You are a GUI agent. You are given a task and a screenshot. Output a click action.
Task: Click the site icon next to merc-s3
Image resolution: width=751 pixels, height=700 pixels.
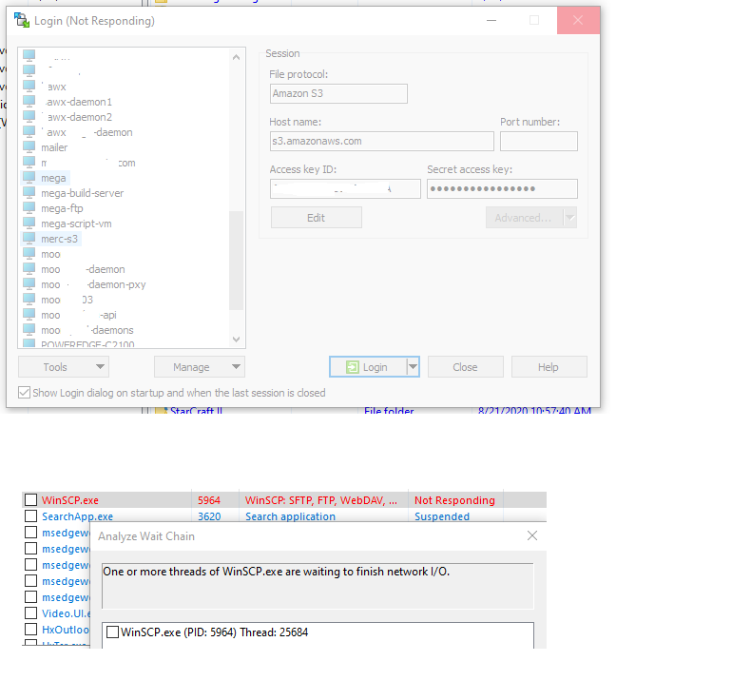[x=29, y=239]
